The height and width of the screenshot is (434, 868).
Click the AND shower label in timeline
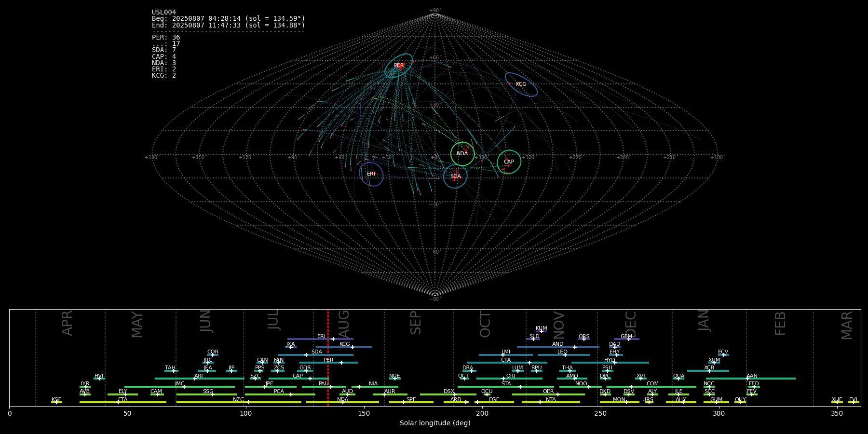coord(558,344)
